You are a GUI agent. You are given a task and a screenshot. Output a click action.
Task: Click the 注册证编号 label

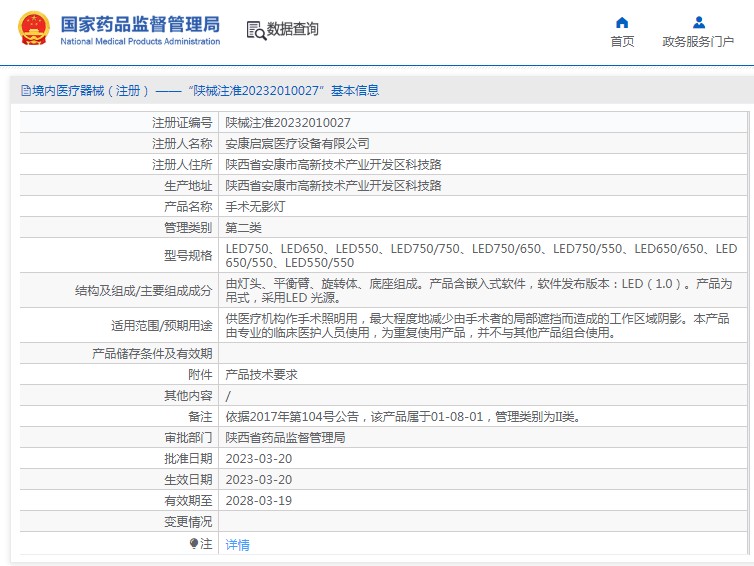[182, 123]
